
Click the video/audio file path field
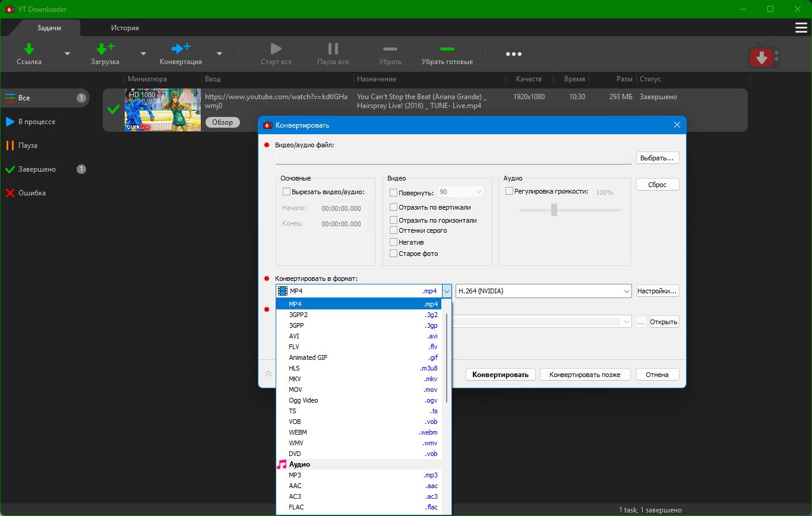(x=453, y=158)
